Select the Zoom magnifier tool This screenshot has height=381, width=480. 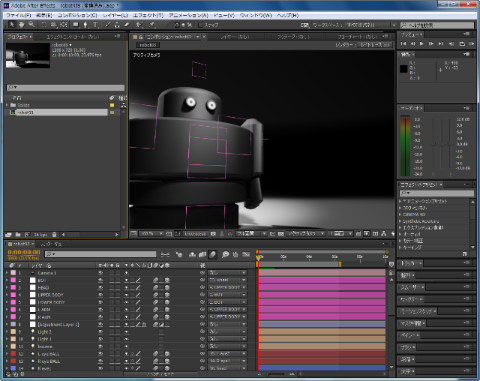[32, 25]
